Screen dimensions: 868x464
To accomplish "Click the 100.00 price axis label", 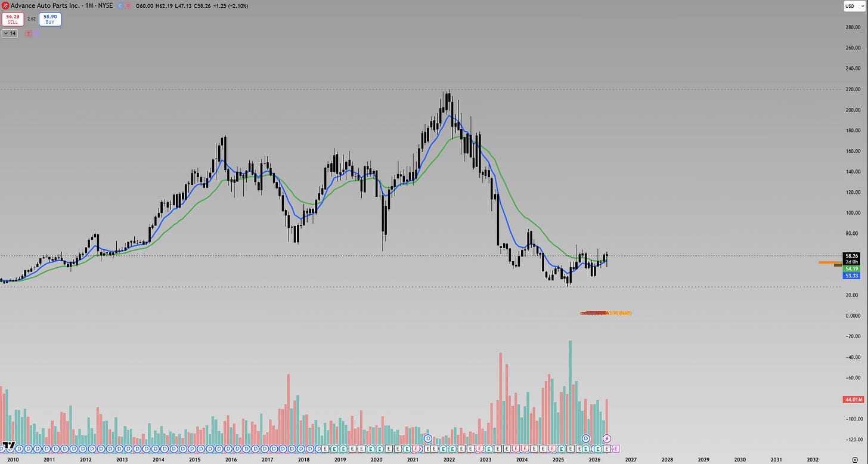I will pos(852,213).
